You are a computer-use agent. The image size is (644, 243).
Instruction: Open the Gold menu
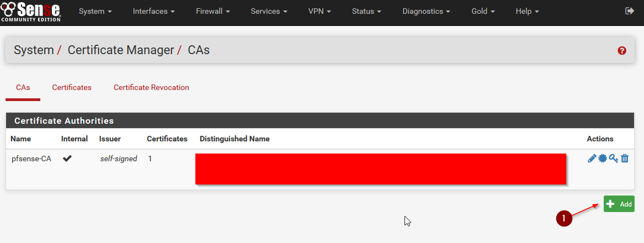click(483, 12)
